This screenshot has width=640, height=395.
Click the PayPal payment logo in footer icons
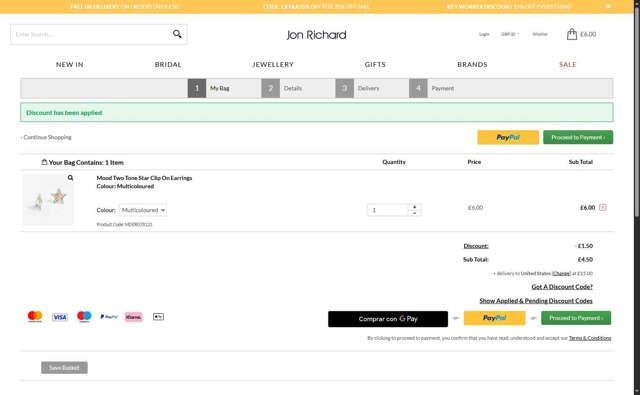click(109, 317)
